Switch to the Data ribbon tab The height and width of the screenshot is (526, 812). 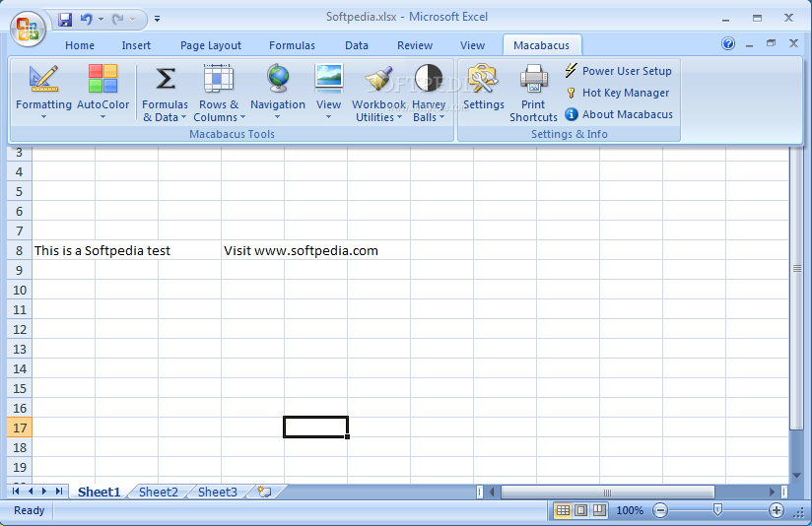pos(357,45)
